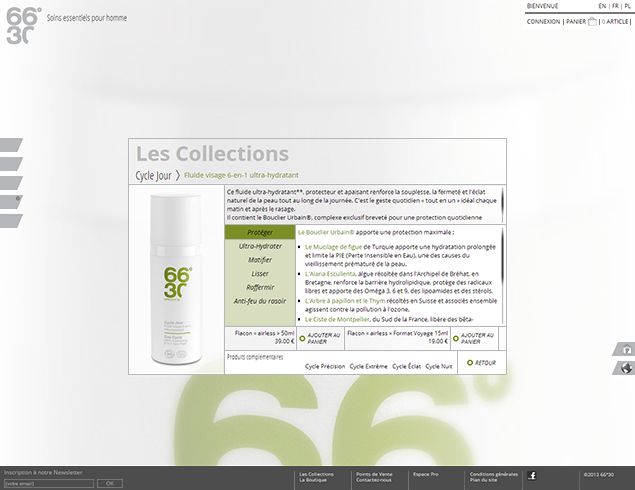This screenshot has width=635, height=490.
Task: Open the Le Mucilage de figue ingredient link
Action: 333,247
